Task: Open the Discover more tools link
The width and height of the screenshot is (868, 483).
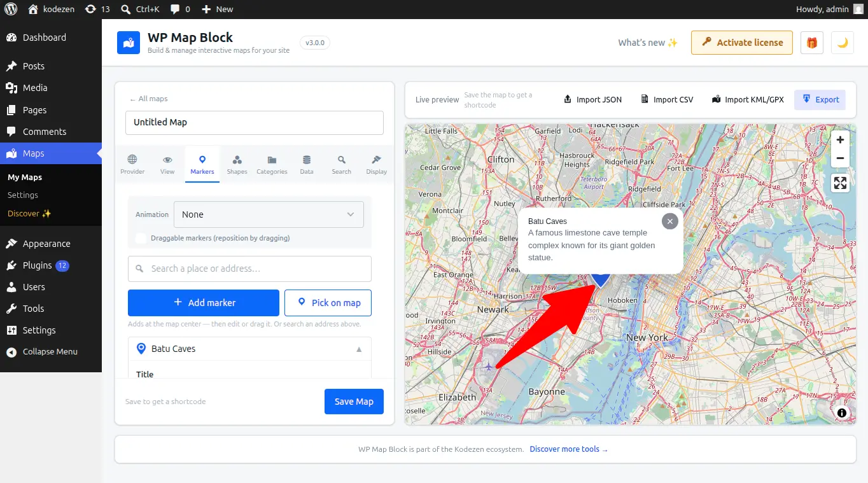Action: [x=569, y=449]
